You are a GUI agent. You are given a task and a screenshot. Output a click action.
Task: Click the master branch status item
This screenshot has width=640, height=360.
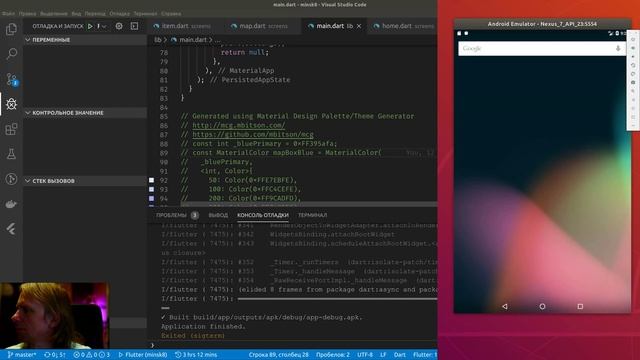[22, 355]
